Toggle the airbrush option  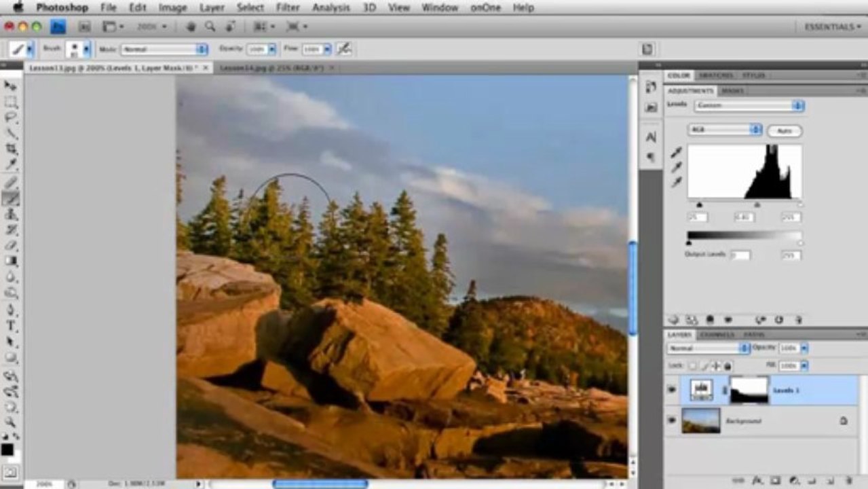point(344,49)
